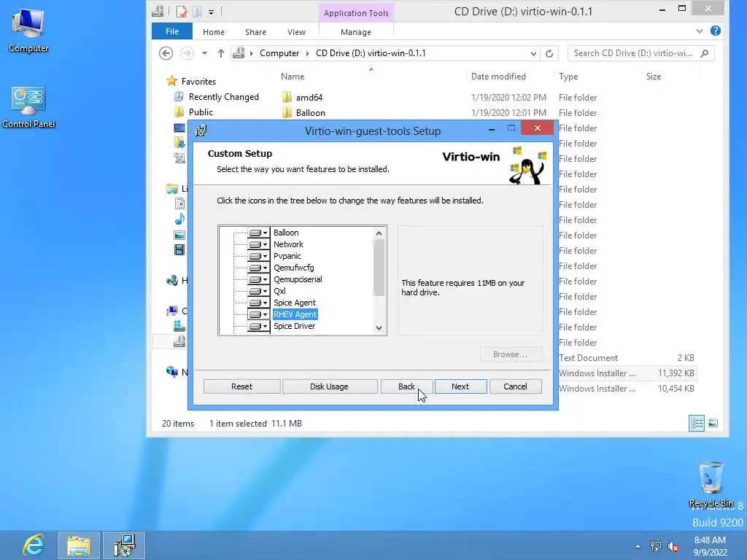The image size is (747, 560).
Task: Select Public under Favorites
Action: pyautogui.click(x=201, y=112)
